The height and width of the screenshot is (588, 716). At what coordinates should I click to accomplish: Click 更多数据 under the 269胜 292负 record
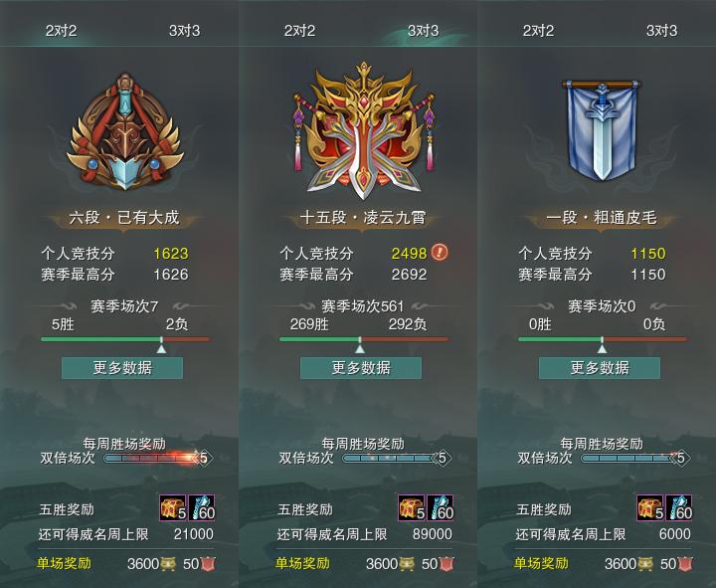click(361, 368)
